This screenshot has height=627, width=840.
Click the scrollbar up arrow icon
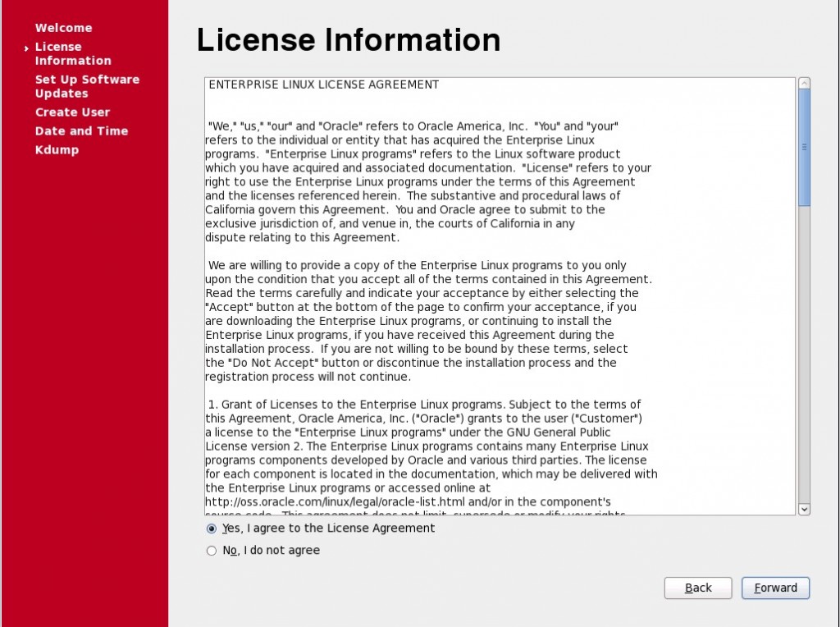pyautogui.click(x=803, y=83)
